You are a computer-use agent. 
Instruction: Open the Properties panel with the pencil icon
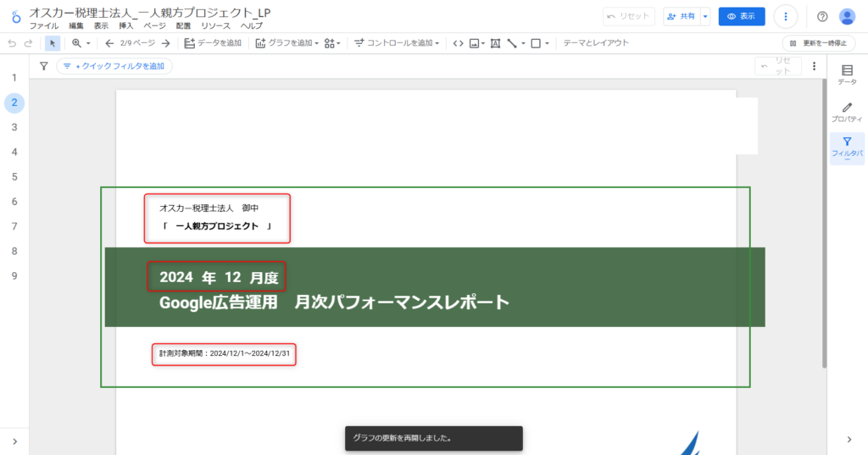click(846, 112)
